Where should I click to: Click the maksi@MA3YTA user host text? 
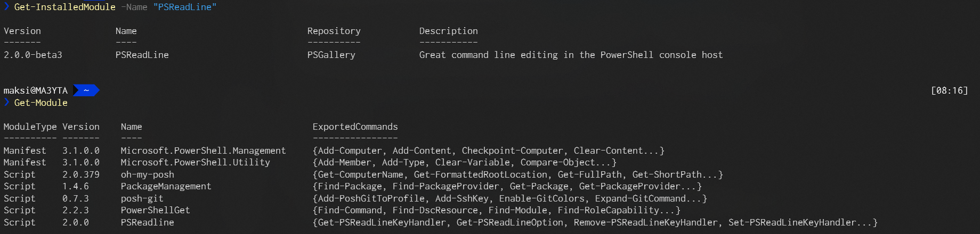point(36,90)
